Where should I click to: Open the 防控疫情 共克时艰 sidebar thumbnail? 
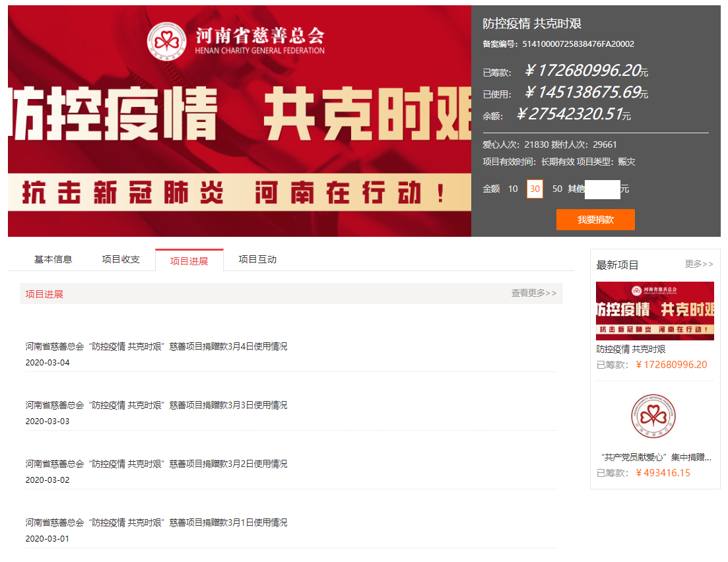pyautogui.click(x=655, y=311)
